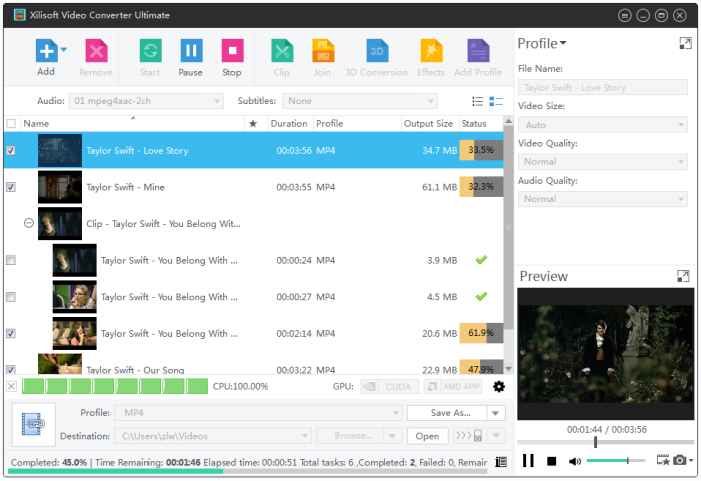This screenshot has width=701, height=481.
Task: Click the Add file icon
Action: [45, 52]
